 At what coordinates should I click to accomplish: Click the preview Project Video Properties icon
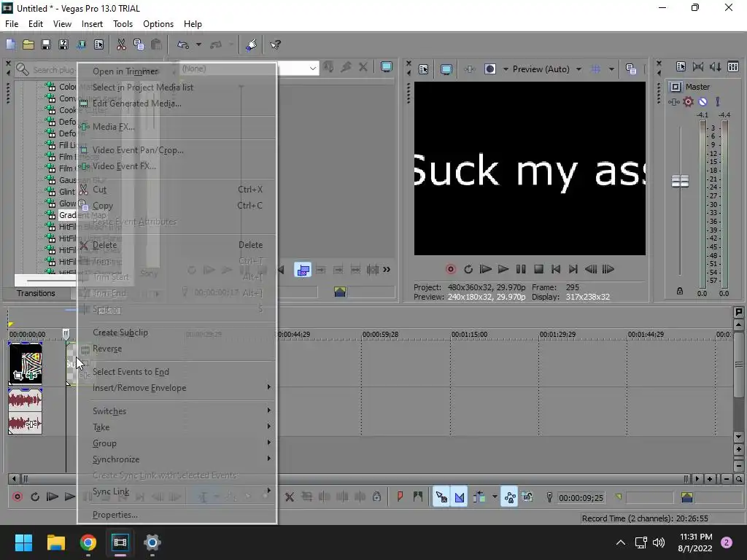[424, 69]
